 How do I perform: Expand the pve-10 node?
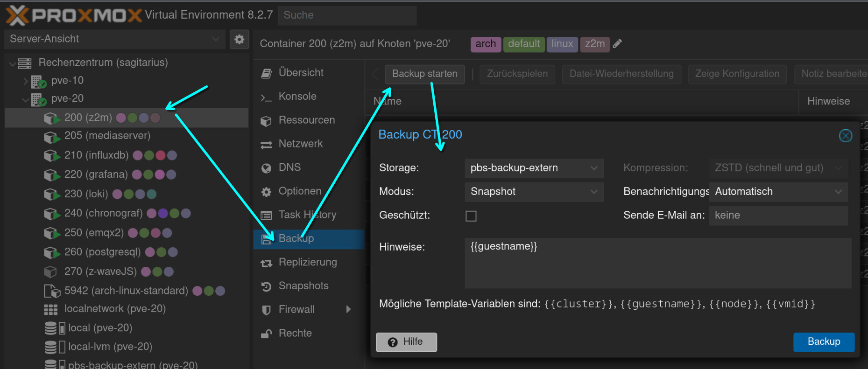pos(25,81)
